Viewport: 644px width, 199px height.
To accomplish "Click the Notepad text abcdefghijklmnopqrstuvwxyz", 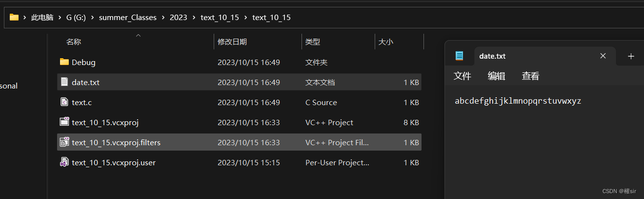I will coord(518,101).
